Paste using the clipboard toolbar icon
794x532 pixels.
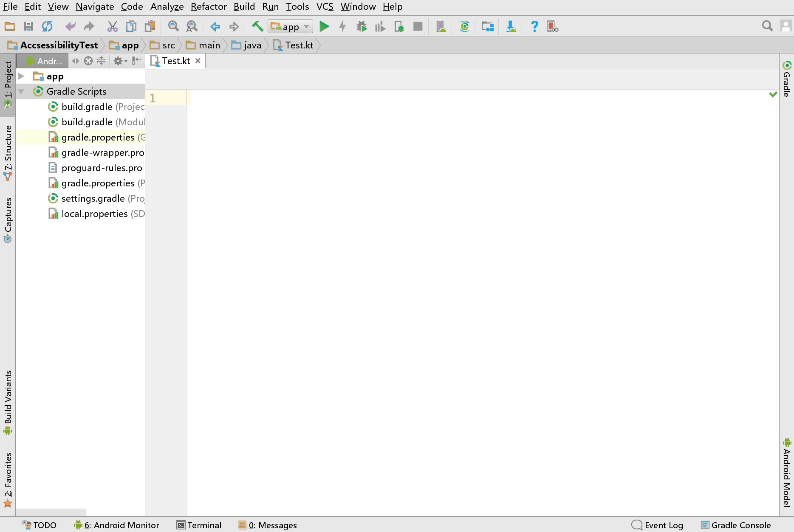click(150, 27)
